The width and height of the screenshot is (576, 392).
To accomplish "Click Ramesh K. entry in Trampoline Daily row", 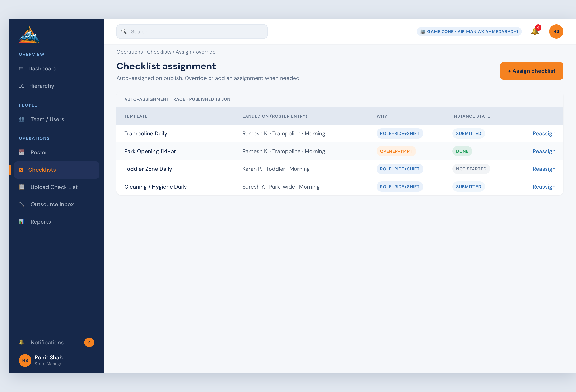I will (x=284, y=134).
